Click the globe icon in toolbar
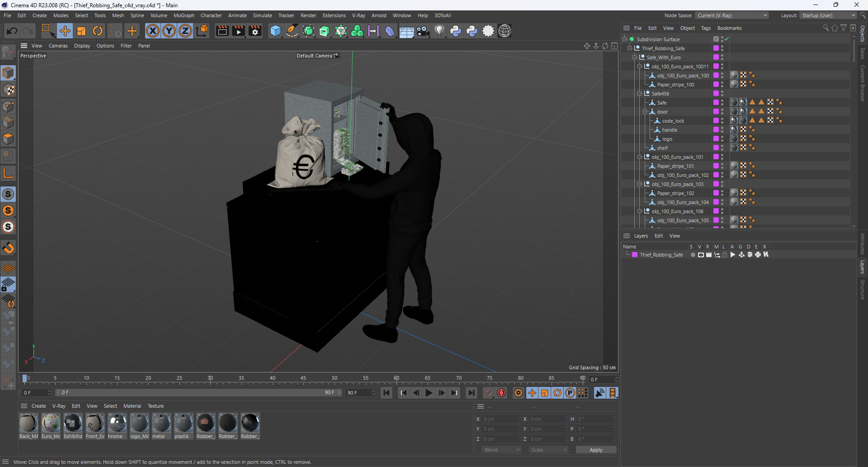Screen dimensions: 868x467 [x=505, y=31]
